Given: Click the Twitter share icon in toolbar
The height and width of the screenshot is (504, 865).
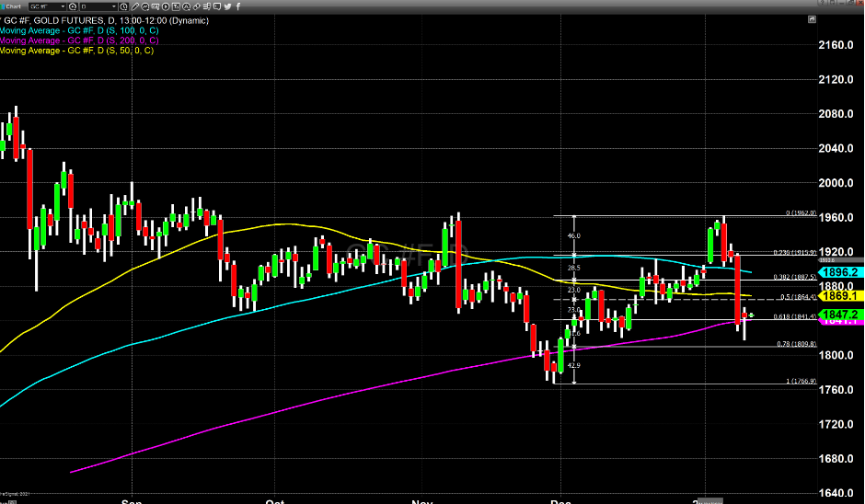Looking at the screenshot, I should pyautogui.click(x=227, y=6).
